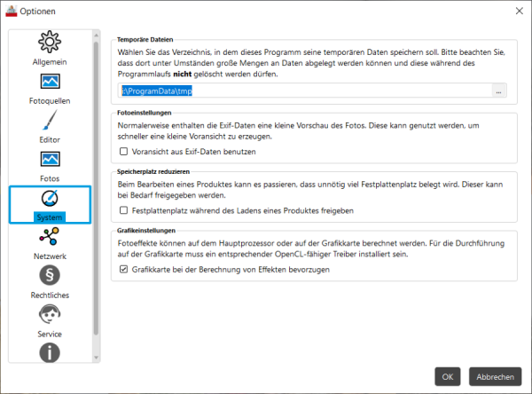This screenshot has height=394, width=532.
Task: Uncheck Grafikkarte bei der Berechnung bevorzugen
Action: point(123,270)
